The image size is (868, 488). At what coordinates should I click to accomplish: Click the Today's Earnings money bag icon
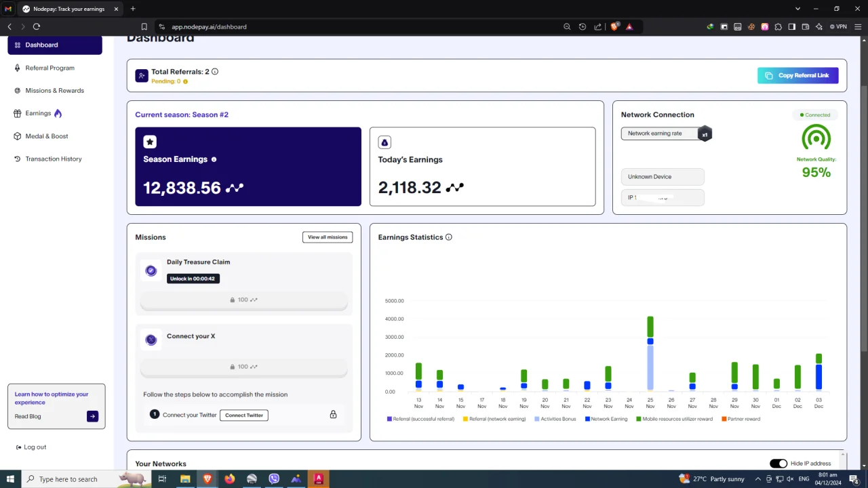[384, 142]
